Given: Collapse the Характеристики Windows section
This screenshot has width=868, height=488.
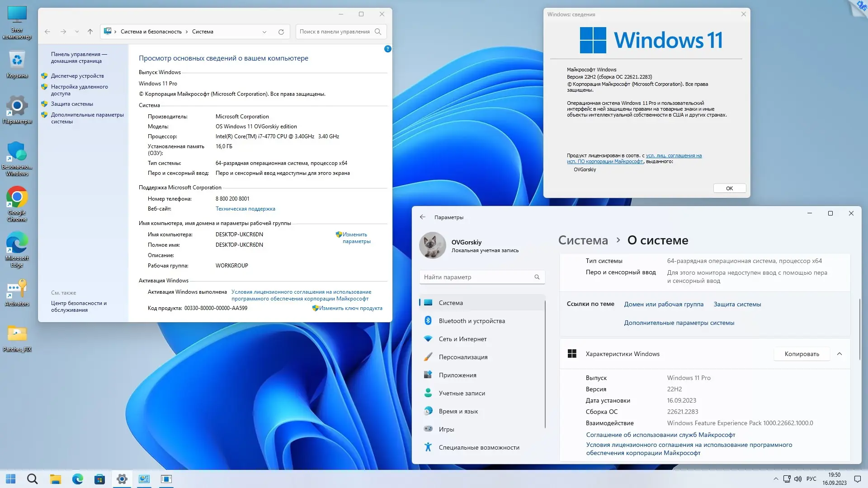Looking at the screenshot, I should tap(839, 354).
